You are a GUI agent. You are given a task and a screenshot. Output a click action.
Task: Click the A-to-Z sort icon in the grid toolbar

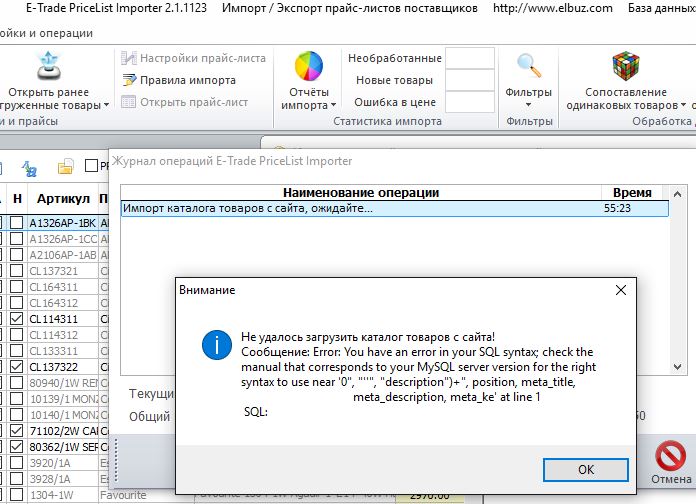click(30, 168)
